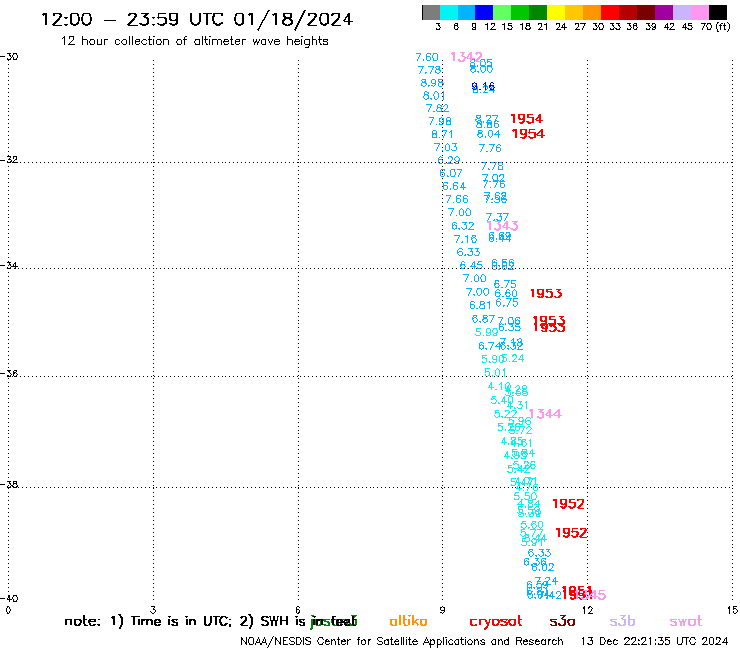Click the chart title with date 01/18/2024
Viewport: 740px width, 650px height.
[x=197, y=19]
